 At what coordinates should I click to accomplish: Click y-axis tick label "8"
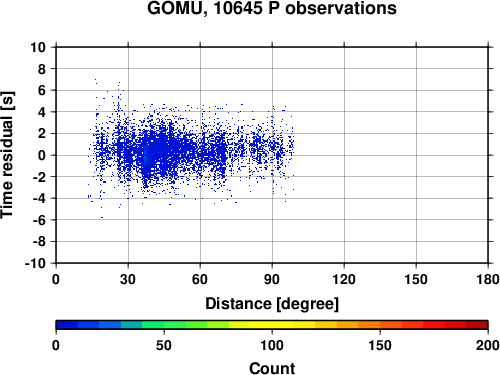(x=42, y=69)
